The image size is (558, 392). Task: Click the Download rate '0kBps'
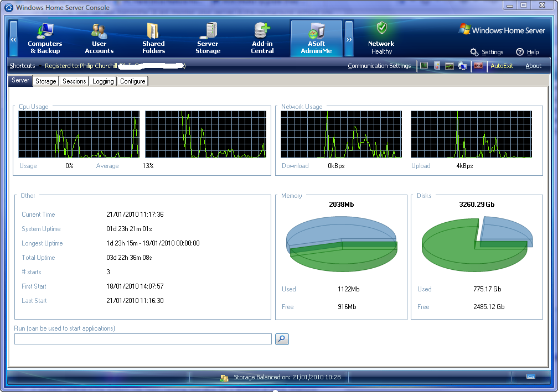pos(337,166)
